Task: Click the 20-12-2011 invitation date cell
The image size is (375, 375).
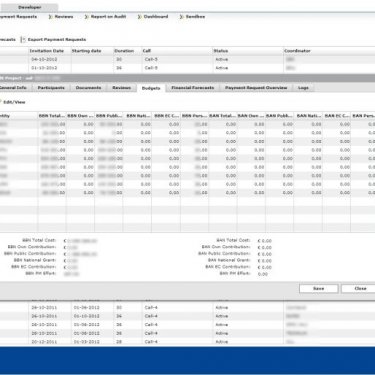Action: pyautogui.click(x=44, y=342)
